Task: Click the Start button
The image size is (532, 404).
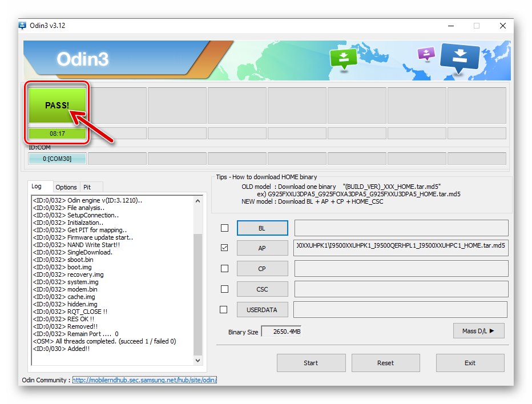Action: pyautogui.click(x=311, y=363)
